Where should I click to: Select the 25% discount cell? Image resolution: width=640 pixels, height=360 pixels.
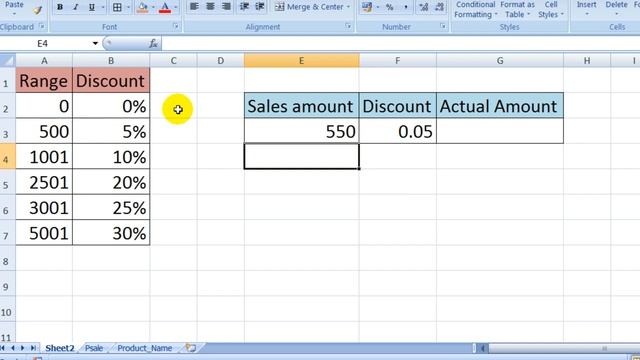coord(111,208)
